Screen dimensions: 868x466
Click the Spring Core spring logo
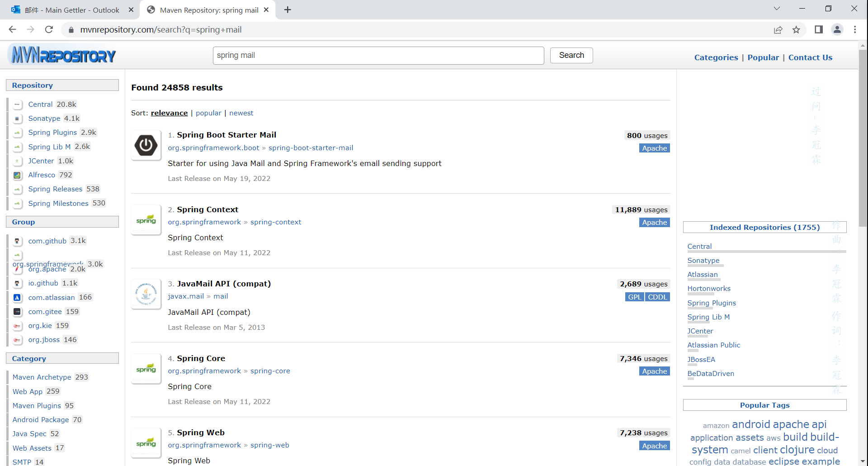pyautogui.click(x=146, y=369)
